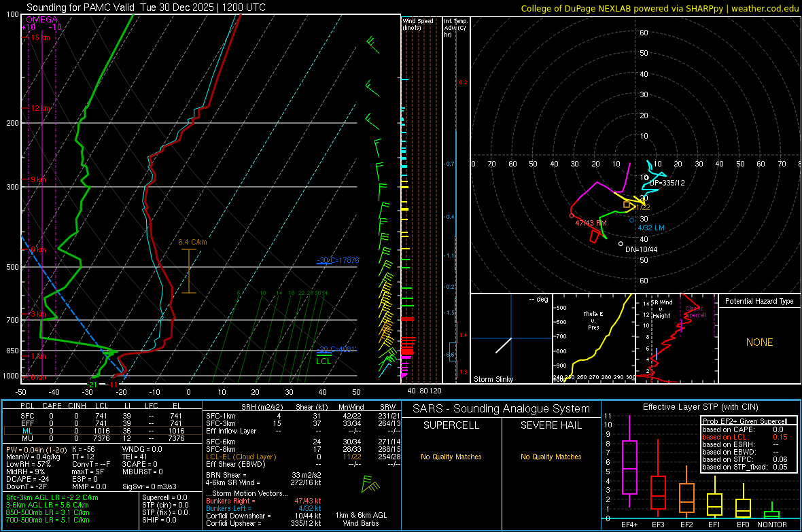Click Bunkers Right = 47/43 kt entry
Viewport: 802px width, 532px height.
coord(264,501)
